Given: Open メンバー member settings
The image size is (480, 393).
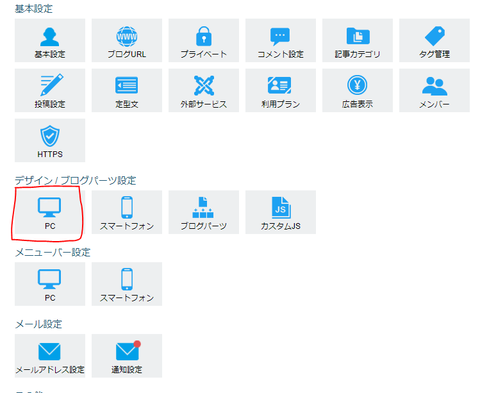Looking at the screenshot, I should 434,90.
